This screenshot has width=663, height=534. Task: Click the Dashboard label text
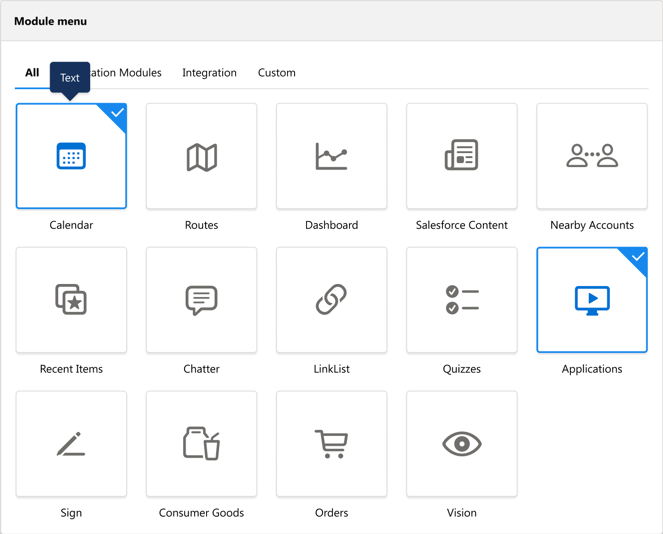(x=332, y=225)
